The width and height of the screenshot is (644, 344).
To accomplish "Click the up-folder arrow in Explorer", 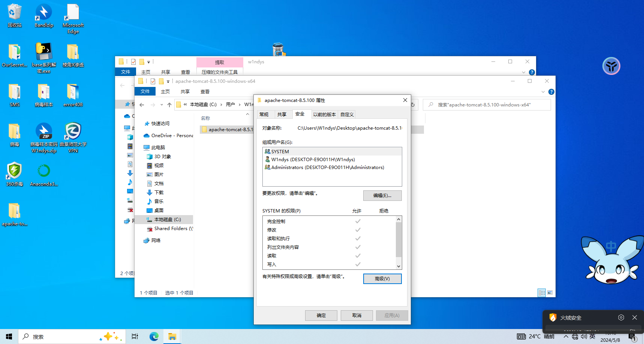I will [169, 105].
